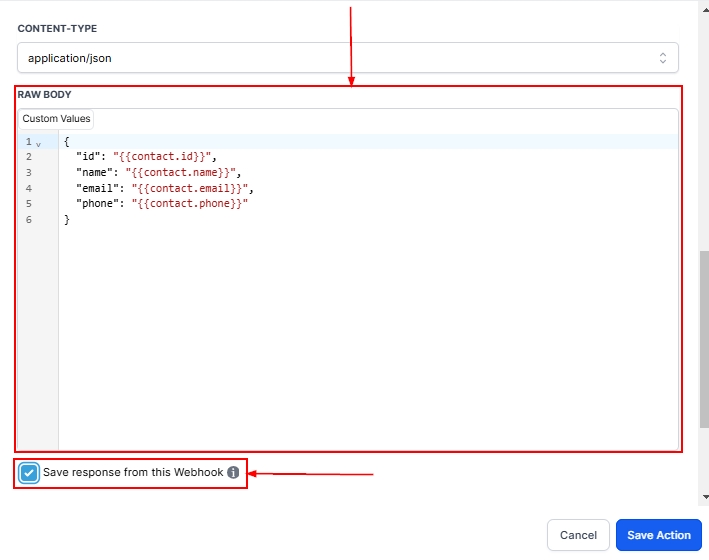Uncheck Save response from this Webhook checkbox
Image resolution: width=709 pixels, height=560 pixels.
pos(29,472)
